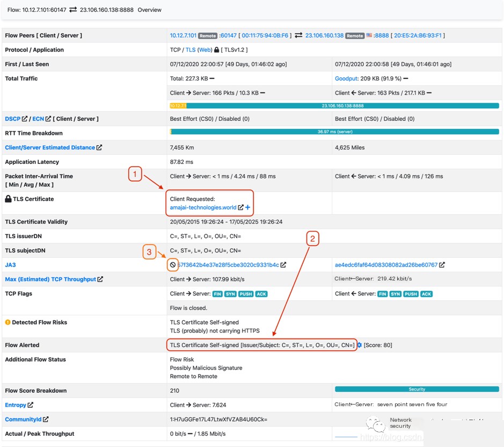Click the teal Security score breakdown bar
Screen dimensions: 504x447
point(417,389)
